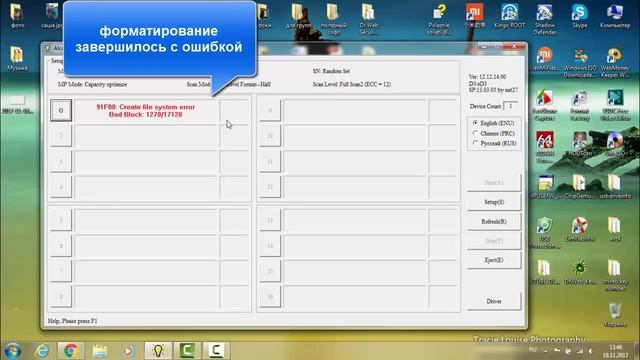Show hidden tray icons arrow
This screenshot has width=640, height=360.
tap(546, 351)
